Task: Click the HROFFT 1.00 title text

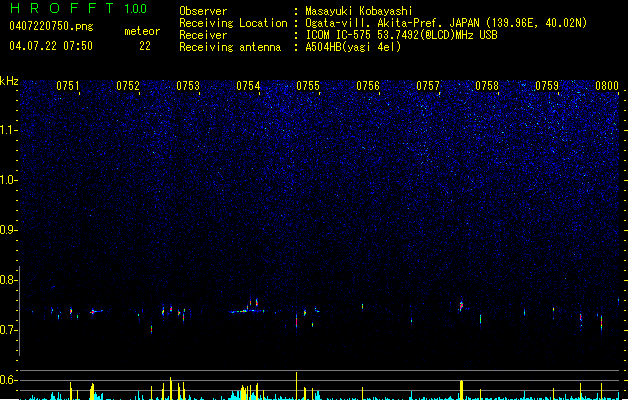Action: [78, 8]
